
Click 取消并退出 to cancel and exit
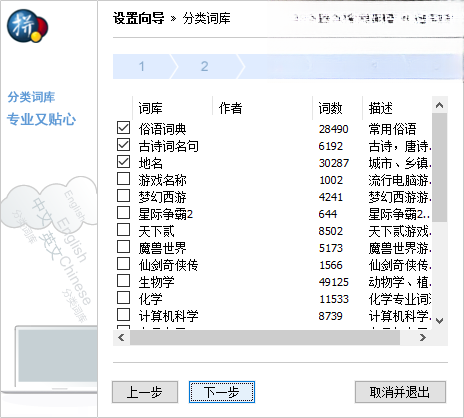400,392
